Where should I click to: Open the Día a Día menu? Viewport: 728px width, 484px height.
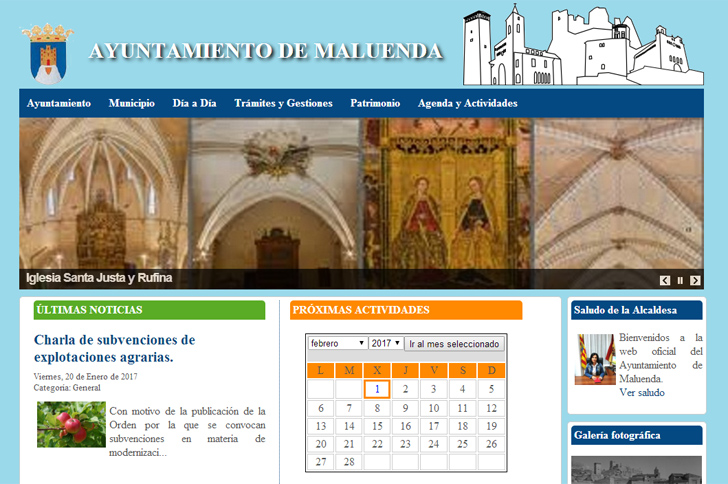click(x=195, y=103)
